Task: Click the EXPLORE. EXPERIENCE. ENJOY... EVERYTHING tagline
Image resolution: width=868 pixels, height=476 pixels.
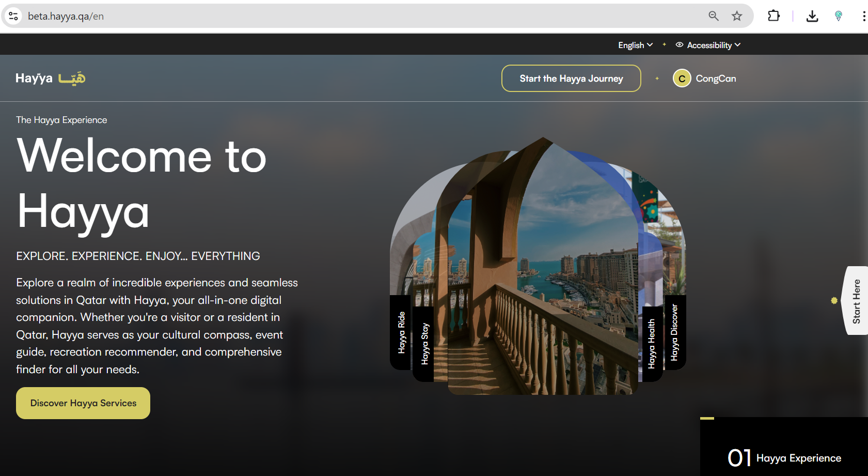Action: 138,256
